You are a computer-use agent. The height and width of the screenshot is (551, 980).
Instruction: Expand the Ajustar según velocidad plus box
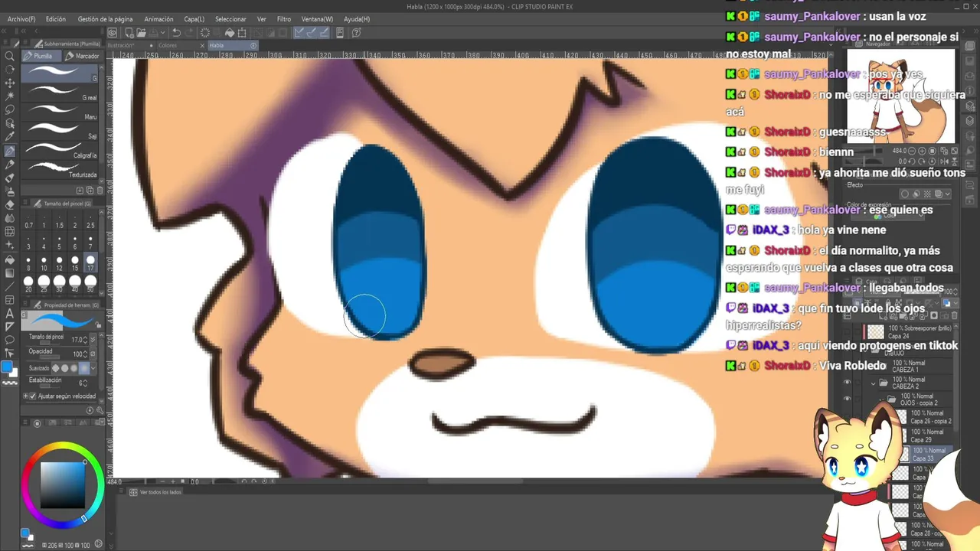25,396
